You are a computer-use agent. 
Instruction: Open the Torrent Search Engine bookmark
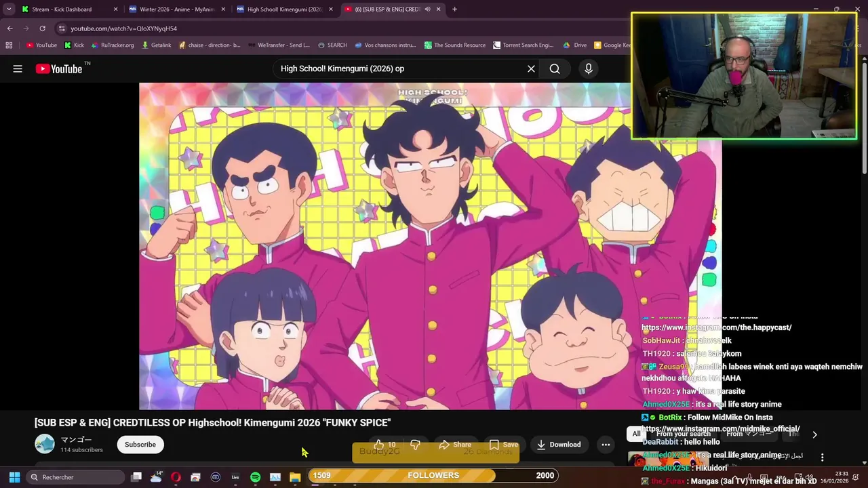click(x=524, y=45)
